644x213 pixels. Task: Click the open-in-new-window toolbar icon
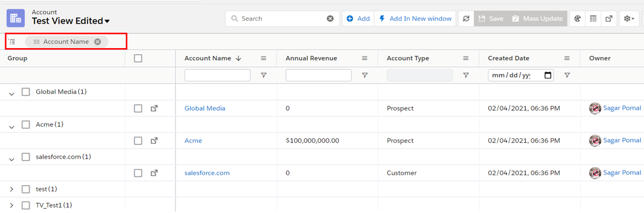click(609, 19)
